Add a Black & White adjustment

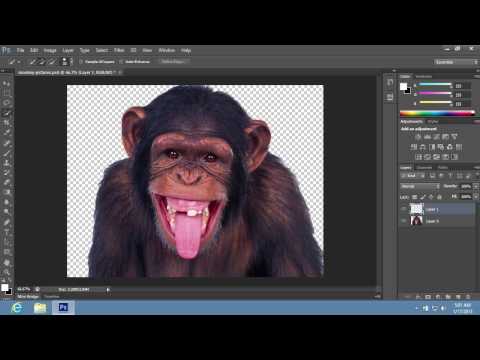[432, 147]
